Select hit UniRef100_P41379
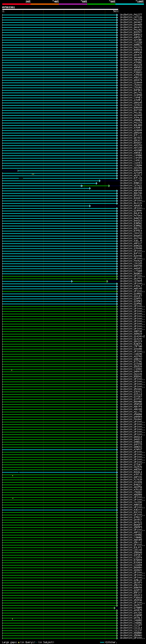Screen dimensions: 146x644 131,20
